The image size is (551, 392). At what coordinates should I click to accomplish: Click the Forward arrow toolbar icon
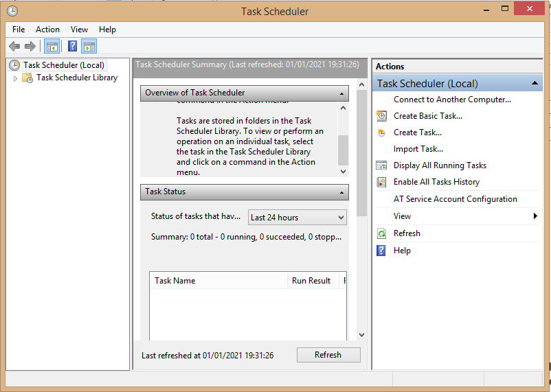click(x=30, y=46)
